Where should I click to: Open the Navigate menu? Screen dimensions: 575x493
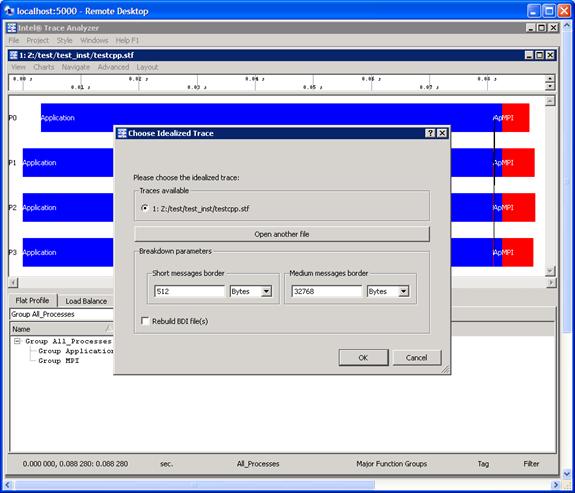(x=76, y=67)
